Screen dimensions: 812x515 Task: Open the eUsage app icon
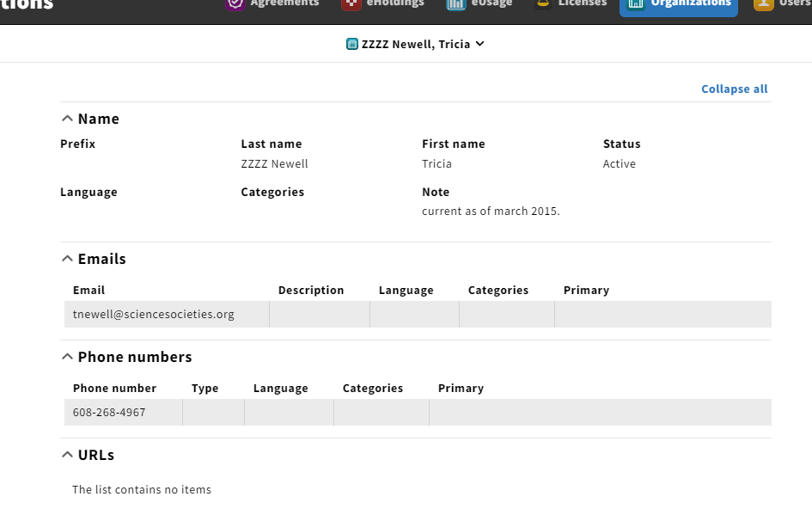pyautogui.click(x=455, y=3)
